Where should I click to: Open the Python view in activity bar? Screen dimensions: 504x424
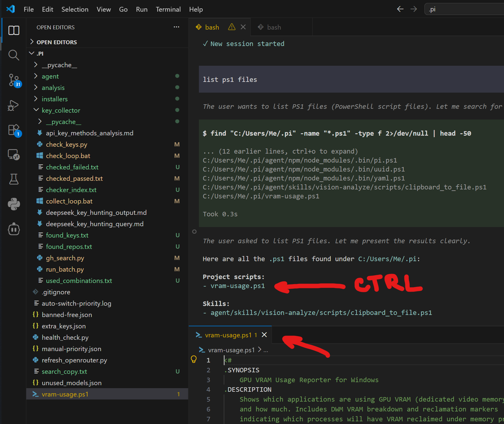(x=14, y=204)
